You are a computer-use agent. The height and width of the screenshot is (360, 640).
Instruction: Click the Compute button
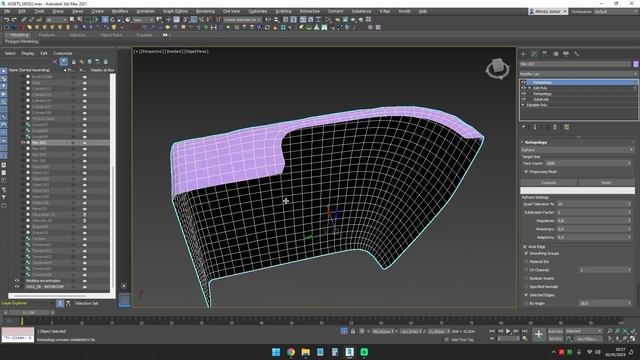pos(549,182)
